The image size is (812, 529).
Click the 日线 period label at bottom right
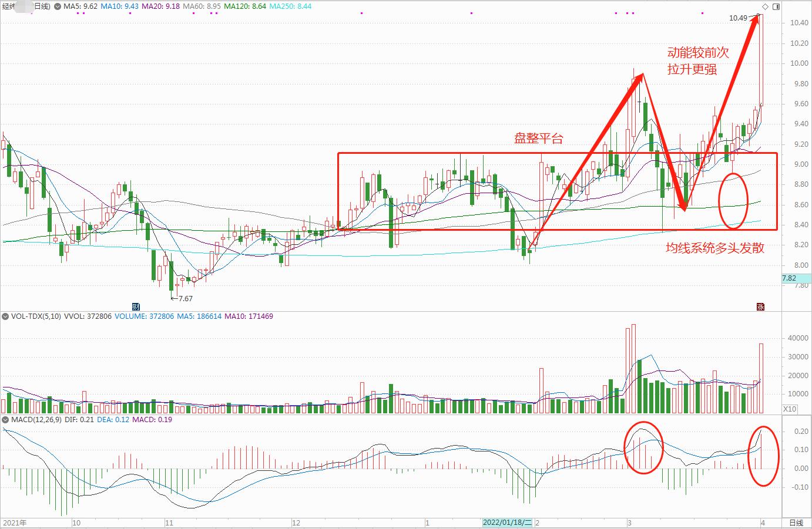[796, 523]
